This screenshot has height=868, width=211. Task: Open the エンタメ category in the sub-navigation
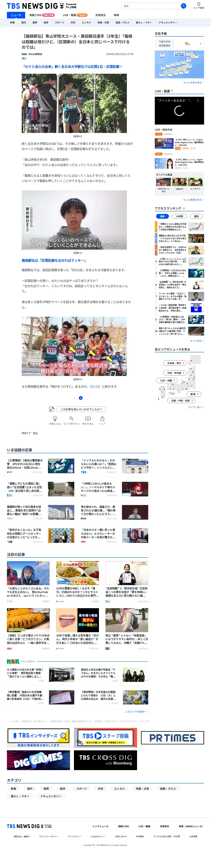coord(86,23)
